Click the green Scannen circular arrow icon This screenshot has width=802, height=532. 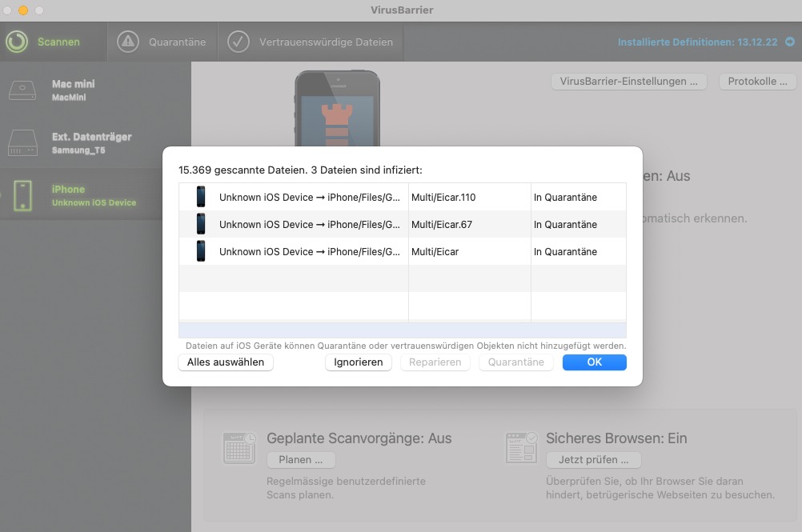(x=17, y=42)
